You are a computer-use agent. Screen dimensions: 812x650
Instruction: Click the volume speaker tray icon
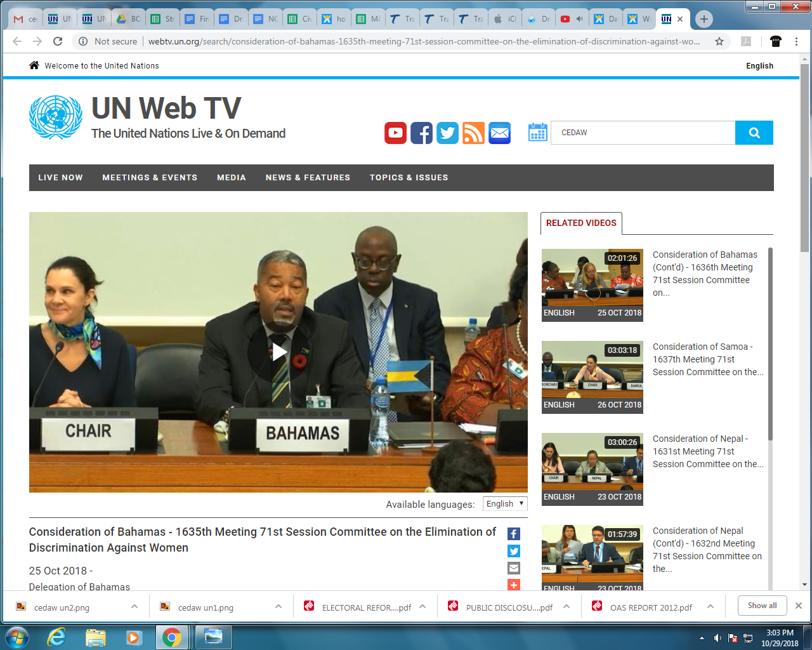(x=717, y=638)
